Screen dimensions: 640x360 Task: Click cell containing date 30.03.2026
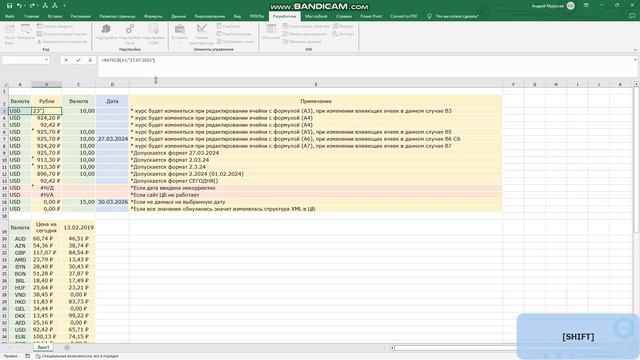click(x=112, y=202)
